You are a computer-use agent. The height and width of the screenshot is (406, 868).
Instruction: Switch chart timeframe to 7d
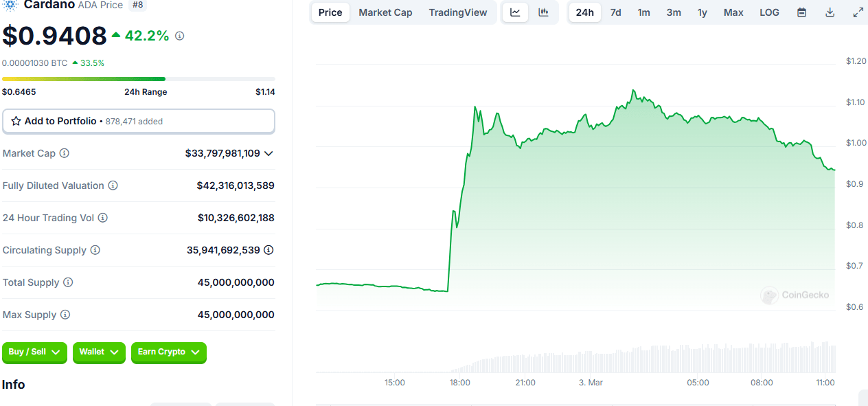pyautogui.click(x=615, y=12)
